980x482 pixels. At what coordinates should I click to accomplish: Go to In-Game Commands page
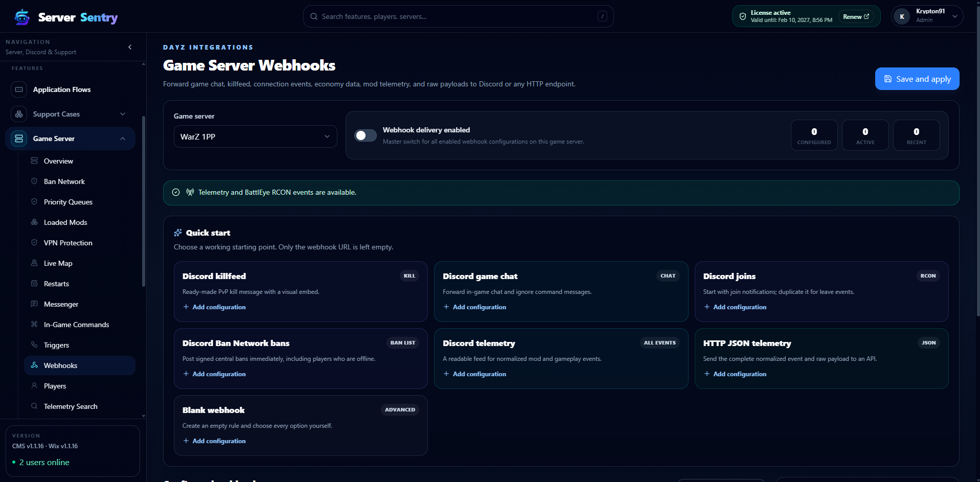coord(80,325)
